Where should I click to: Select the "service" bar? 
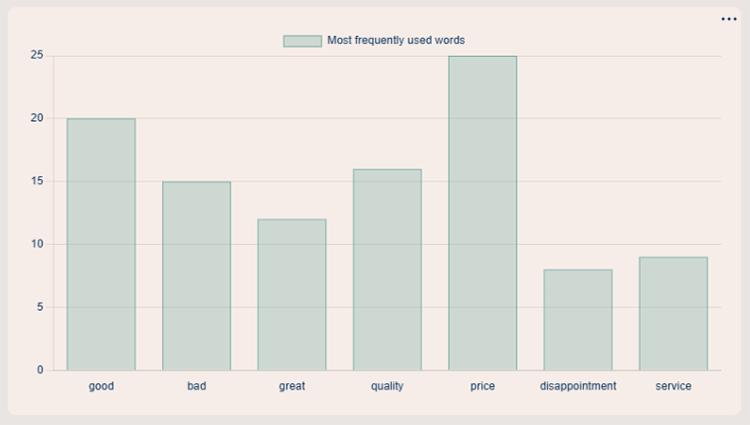point(673,314)
